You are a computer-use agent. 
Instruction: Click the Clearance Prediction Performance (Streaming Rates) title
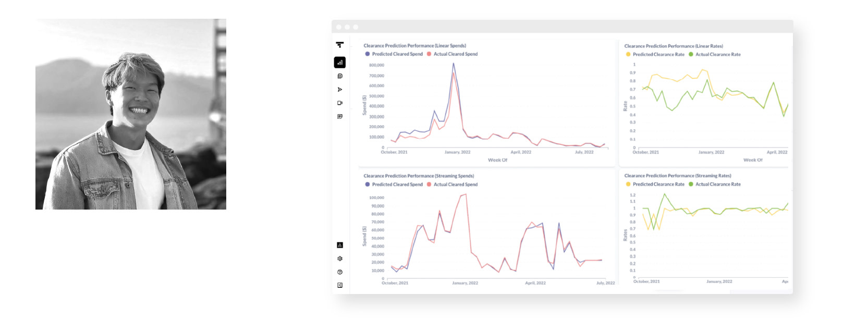pyautogui.click(x=678, y=176)
